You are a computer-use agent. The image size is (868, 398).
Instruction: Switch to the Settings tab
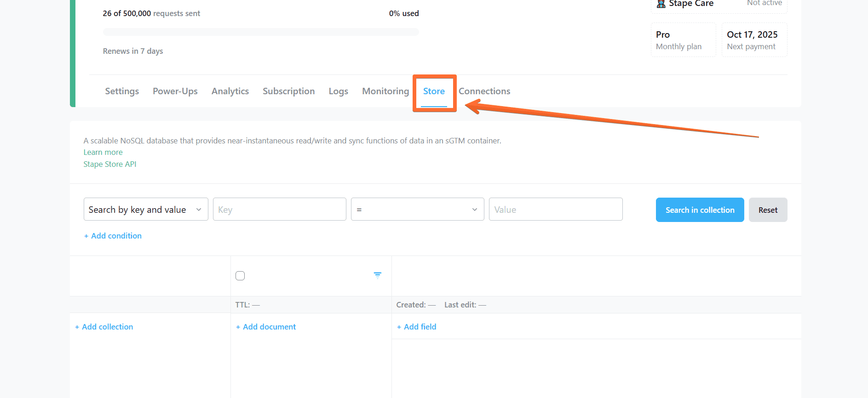click(122, 91)
